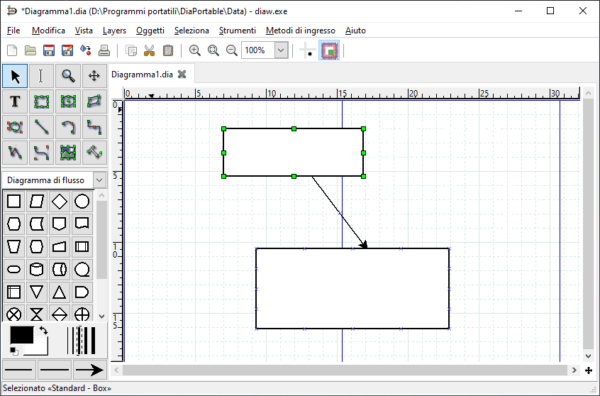Image resolution: width=600 pixels, height=396 pixels.
Task: Open the Oggetti menu
Action: pyautogui.click(x=150, y=31)
